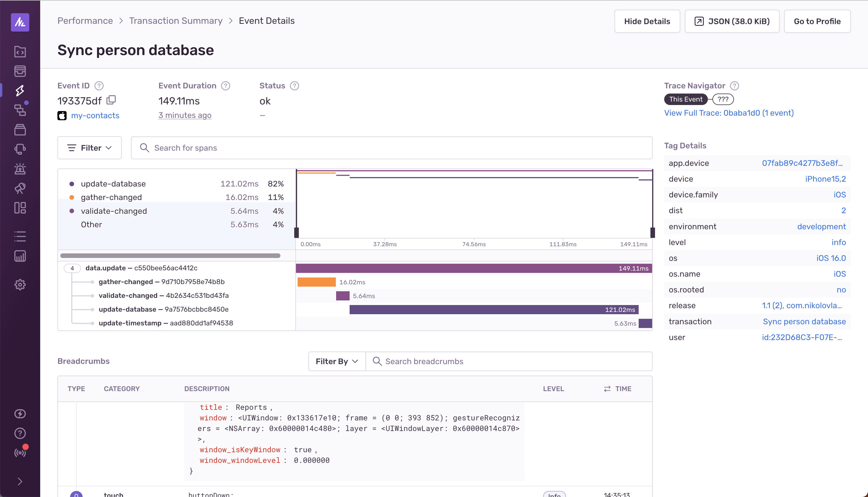Open the spans Filter dropdown
This screenshot has width=868, height=497.
(x=90, y=148)
